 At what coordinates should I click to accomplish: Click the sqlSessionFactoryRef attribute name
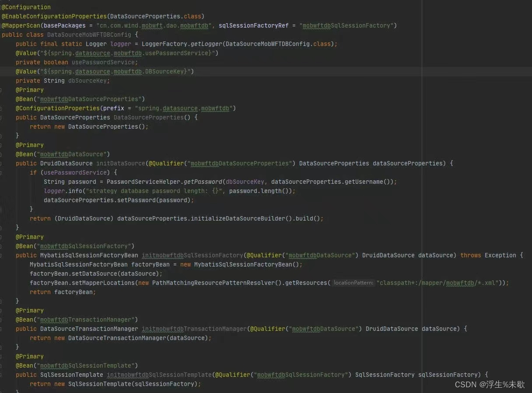click(254, 25)
